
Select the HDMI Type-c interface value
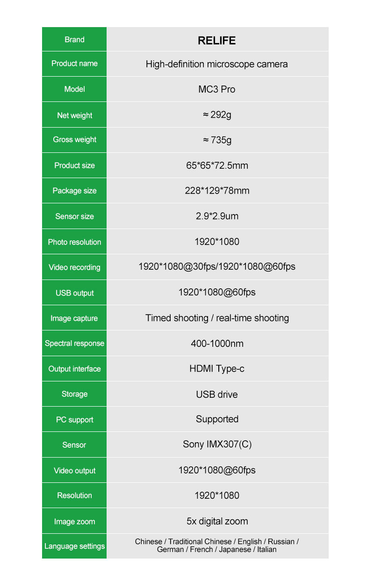click(x=217, y=369)
